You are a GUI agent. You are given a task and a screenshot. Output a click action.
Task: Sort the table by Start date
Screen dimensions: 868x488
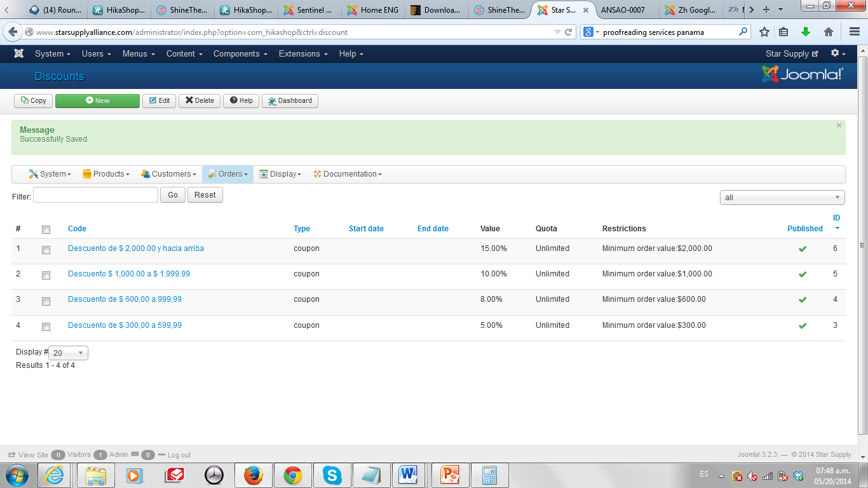[x=366, y=229]
